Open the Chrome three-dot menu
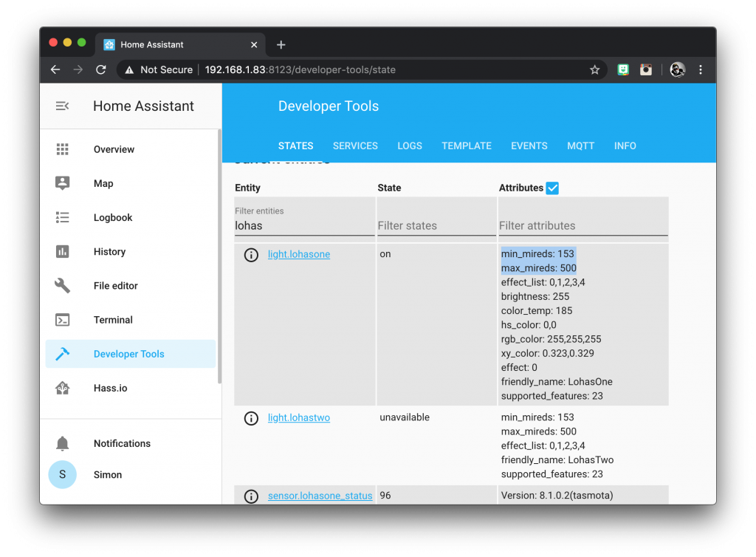Image resolution: width=756 pixels, height=557 pixels. point(701,70)
